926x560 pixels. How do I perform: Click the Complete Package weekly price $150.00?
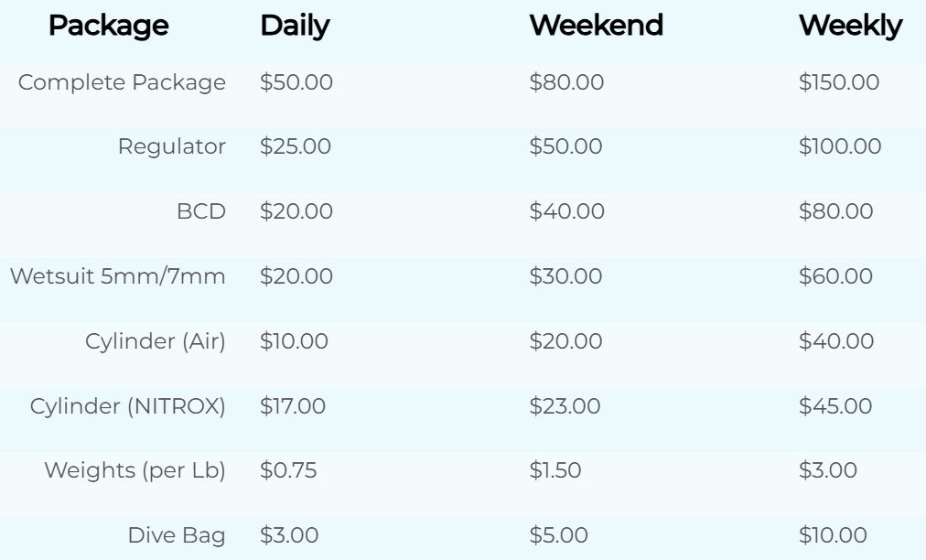(839, 82)
